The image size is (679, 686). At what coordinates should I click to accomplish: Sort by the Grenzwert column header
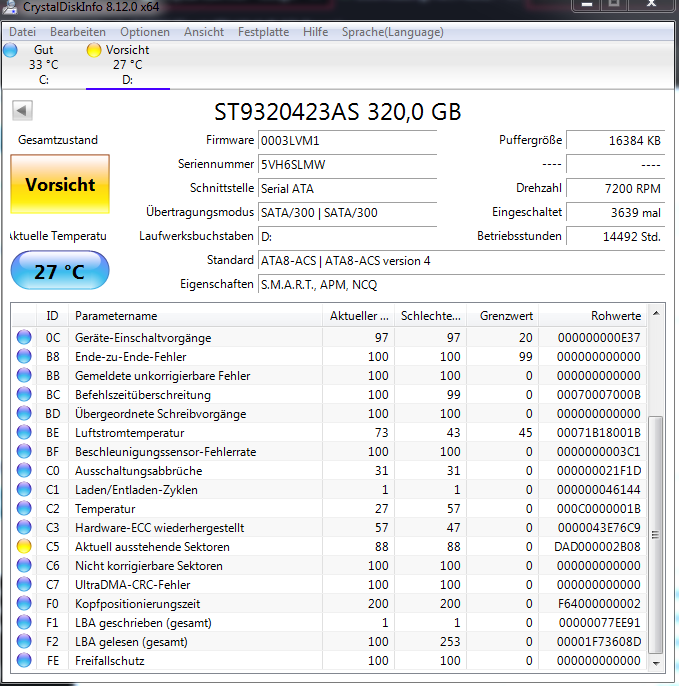503,315
